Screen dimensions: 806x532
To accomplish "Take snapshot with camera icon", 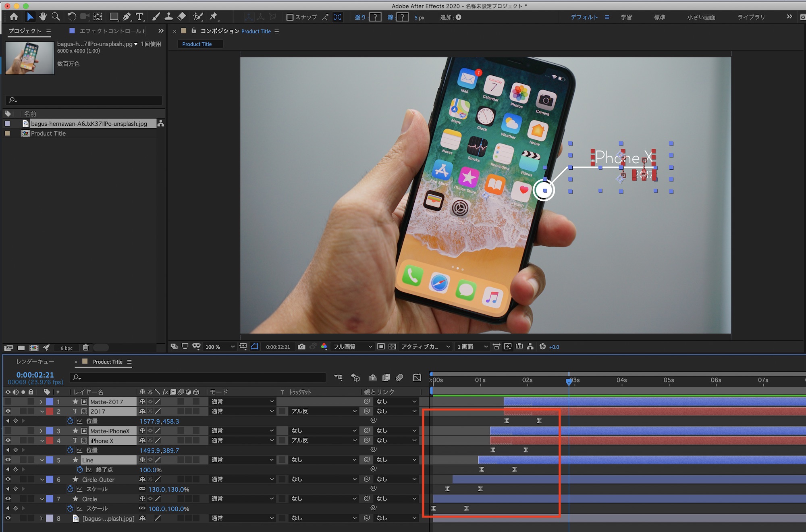I will 301,347.
